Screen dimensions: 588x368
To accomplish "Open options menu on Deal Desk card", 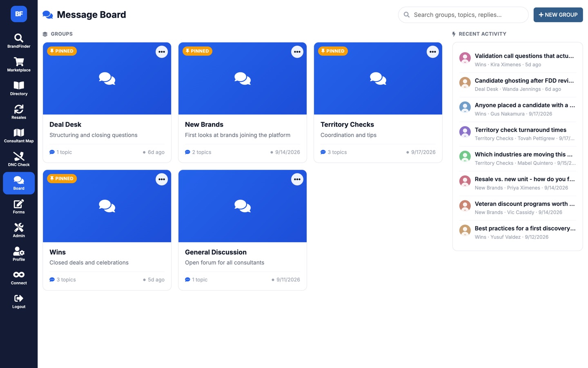I will (162, 52).
